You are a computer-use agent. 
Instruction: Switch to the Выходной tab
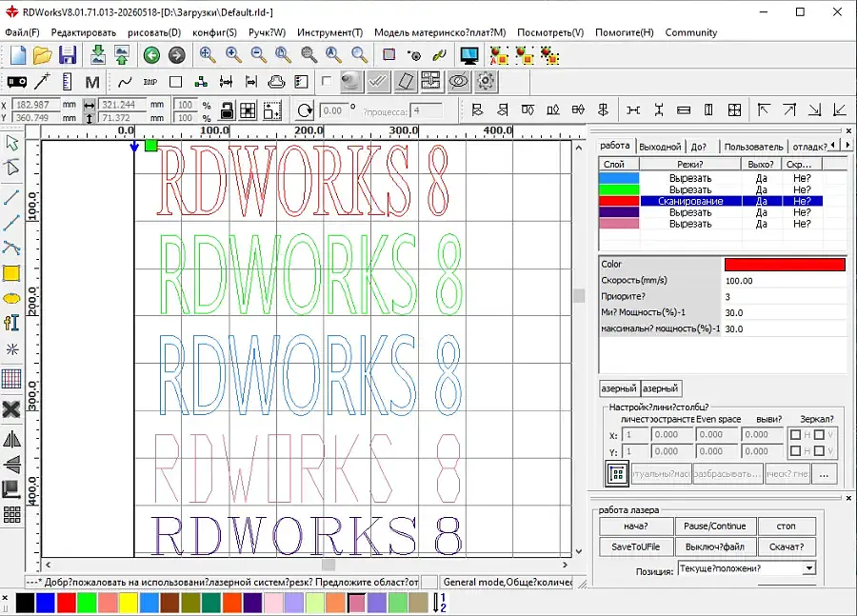coord(660,147)
